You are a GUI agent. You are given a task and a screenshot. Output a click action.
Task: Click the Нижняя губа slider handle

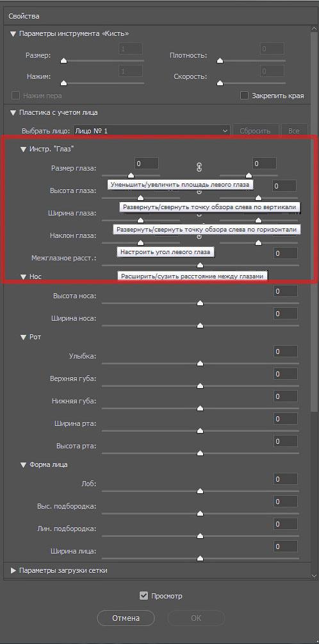(x=200, y=408)
